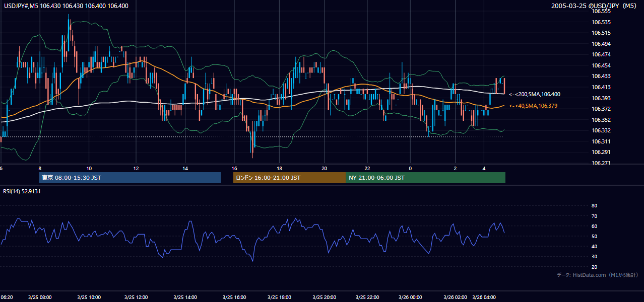Select the ロンドン 16:00-21:00 JST session bar
This screenshot has width=644, height=302.
290,178
